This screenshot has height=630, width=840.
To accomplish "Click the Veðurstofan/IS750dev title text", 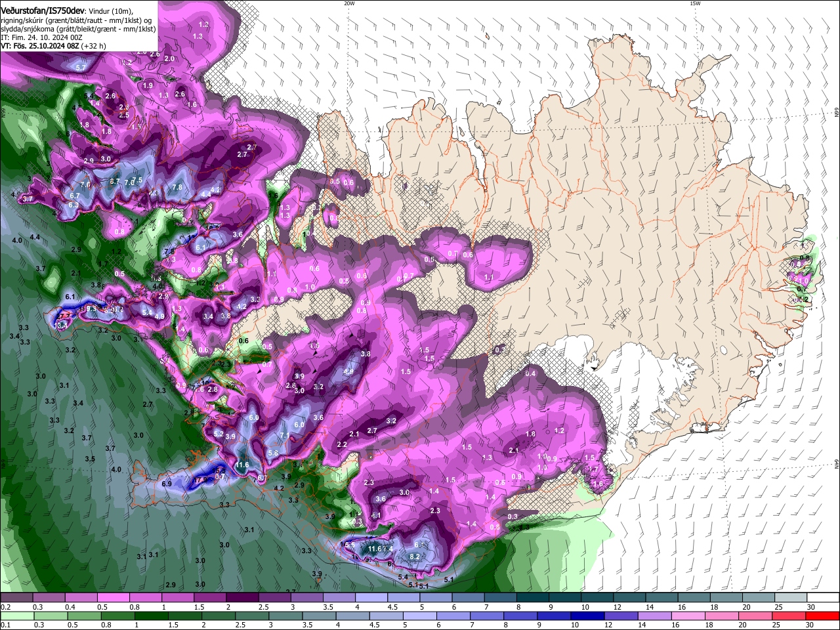I will [43, 10].
